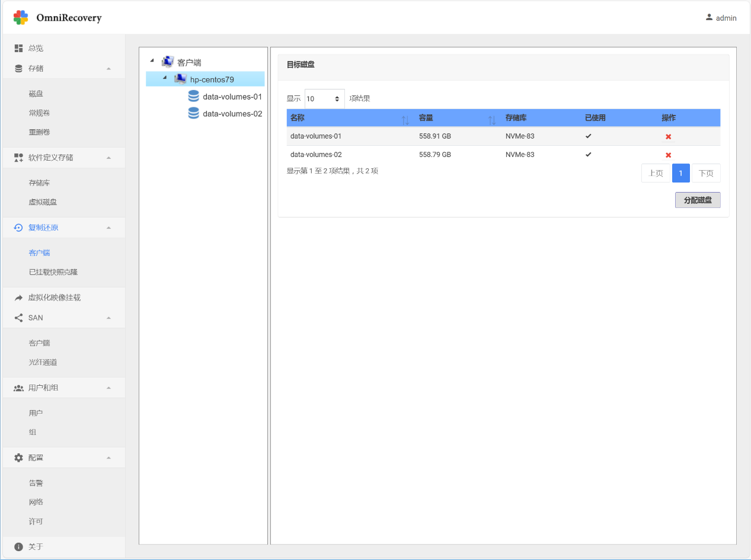Sort table by 名称 column arrows
Image resolution: width=751 pixels, height=560 pixels.
(x=405, y=120)
